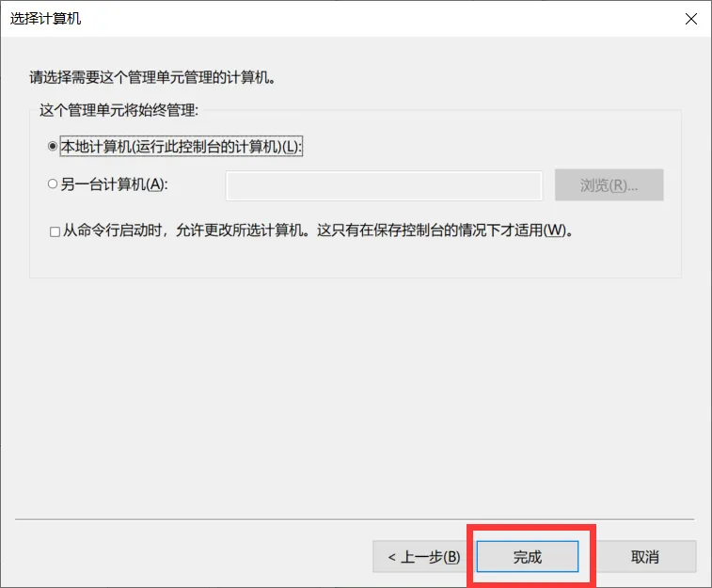Click empty space inside the group box

[x=355, y=258]
